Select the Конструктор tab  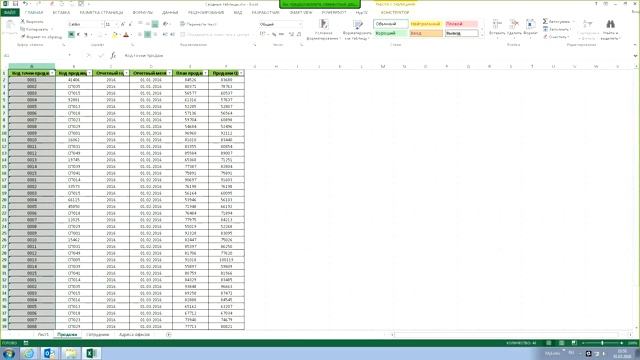click(x=395, y=13)
